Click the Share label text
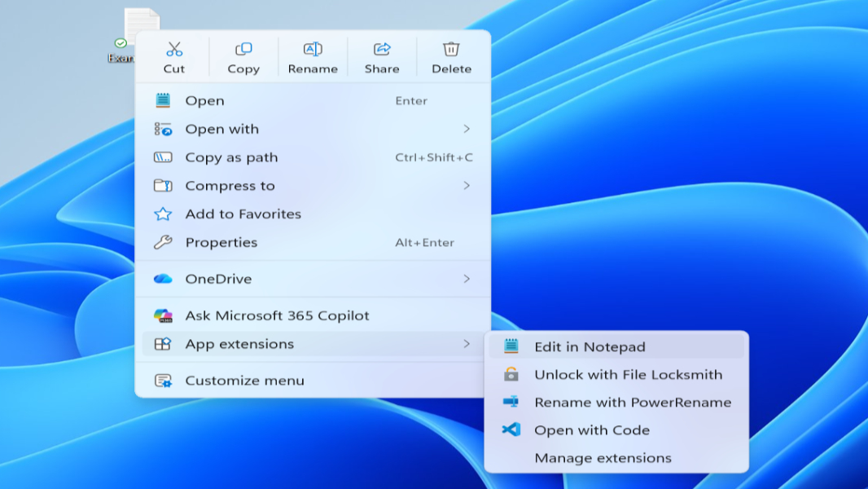868x489 pixels. point(382,68)
